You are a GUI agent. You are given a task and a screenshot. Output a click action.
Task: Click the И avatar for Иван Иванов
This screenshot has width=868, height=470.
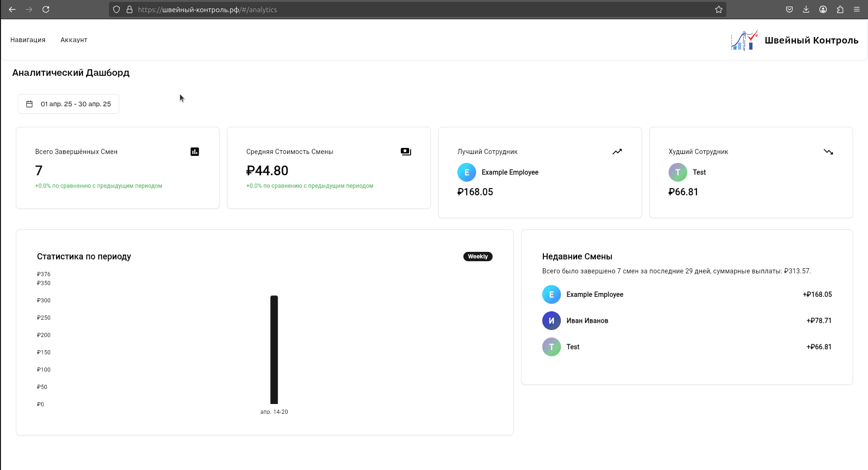[x=551, y=321]
